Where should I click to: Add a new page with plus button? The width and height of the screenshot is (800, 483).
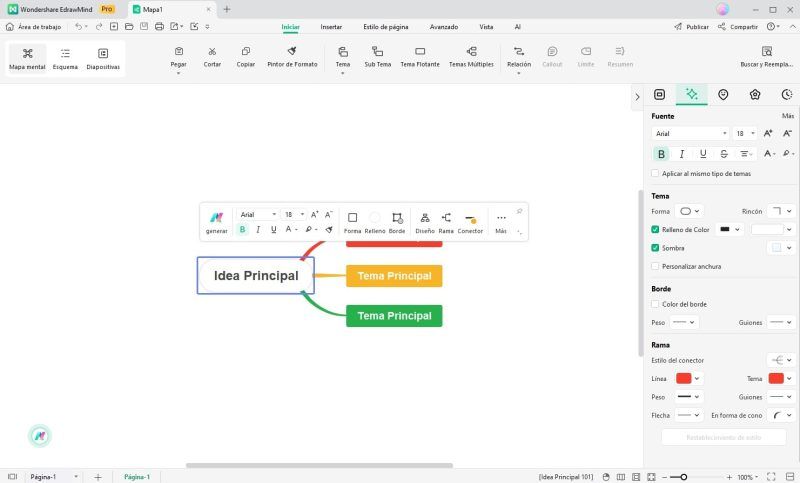pos(98,477)
